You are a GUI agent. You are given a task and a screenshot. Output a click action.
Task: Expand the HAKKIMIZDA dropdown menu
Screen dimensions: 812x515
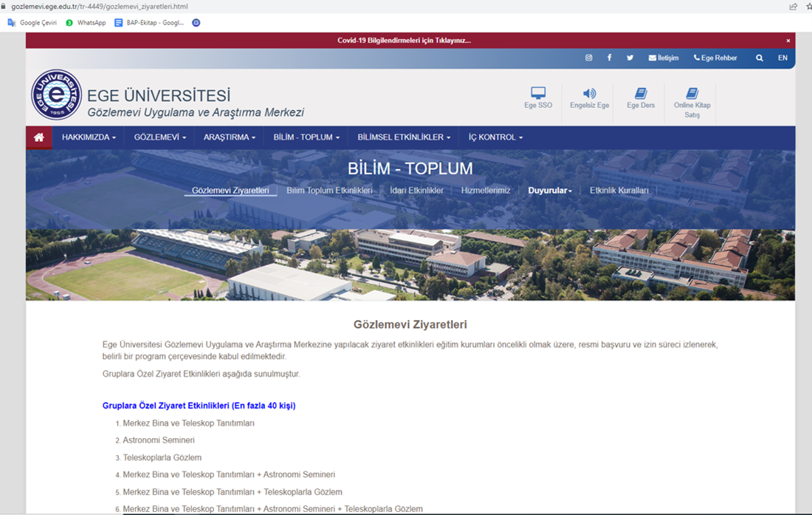click(89, 137)
